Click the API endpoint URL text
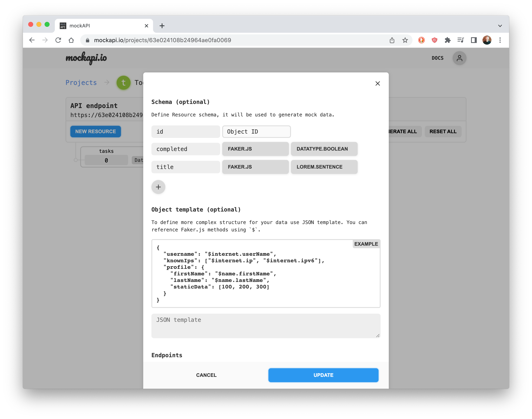Viewport: 532px width, 419px height. (x=106, y=115)
